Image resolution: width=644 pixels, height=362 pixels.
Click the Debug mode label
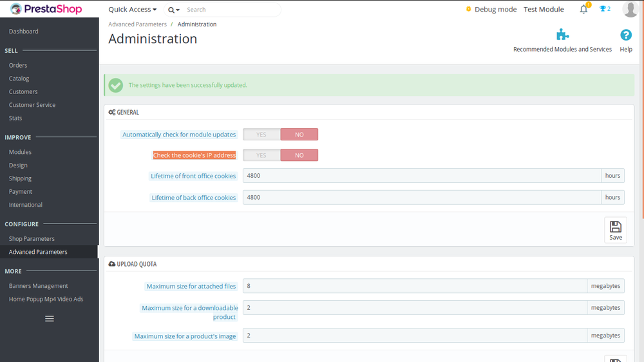pos(495,9)
